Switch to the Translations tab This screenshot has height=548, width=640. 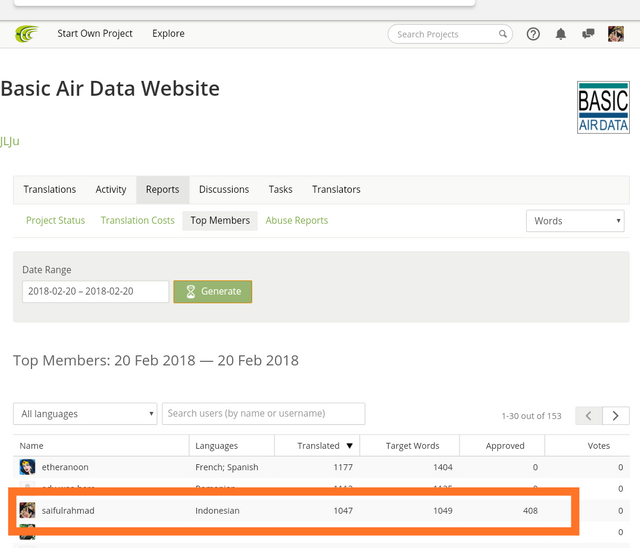(x=50, y=190)
